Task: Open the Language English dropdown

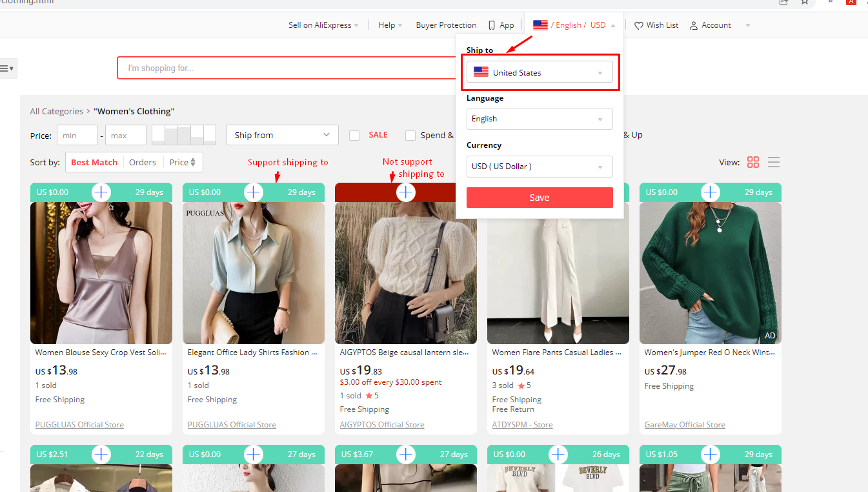Action: pos(540,119)
